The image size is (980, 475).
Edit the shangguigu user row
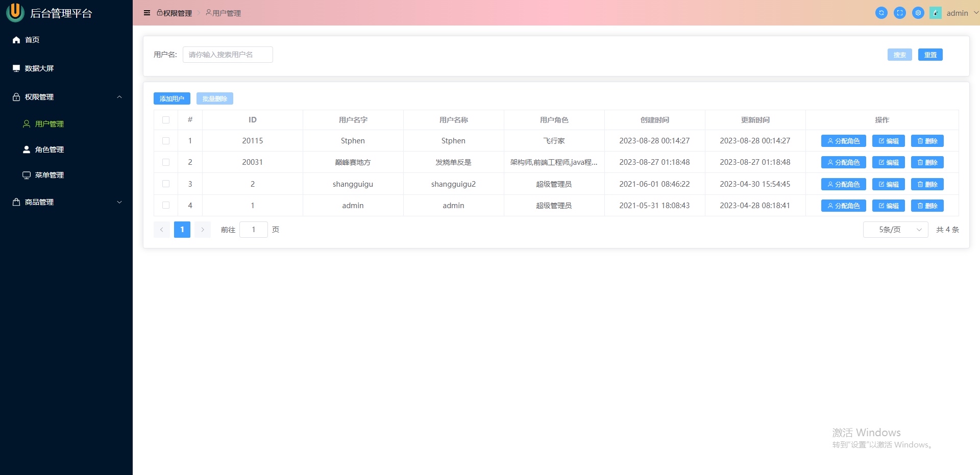(x=888, y=184)
